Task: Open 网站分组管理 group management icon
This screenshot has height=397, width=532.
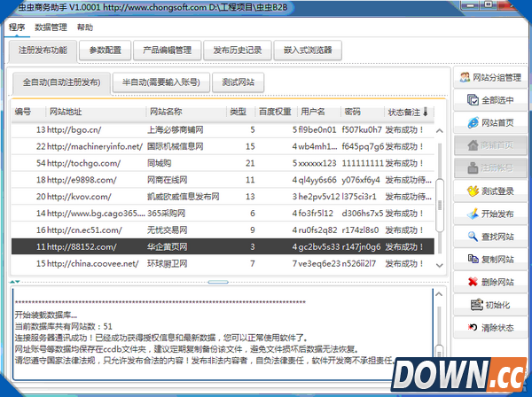Action: (465, 77)
